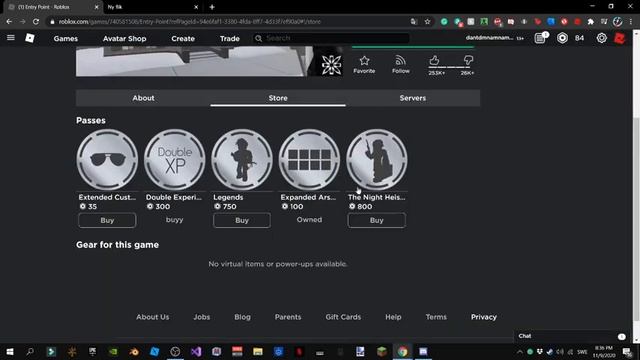Go back with the browser back arrow

pos(9,21)
